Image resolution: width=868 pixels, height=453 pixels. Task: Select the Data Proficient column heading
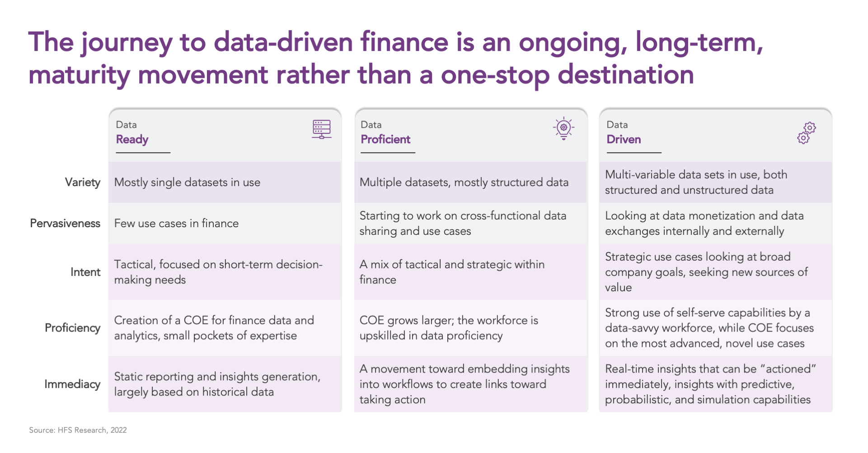tap(385, 132)
